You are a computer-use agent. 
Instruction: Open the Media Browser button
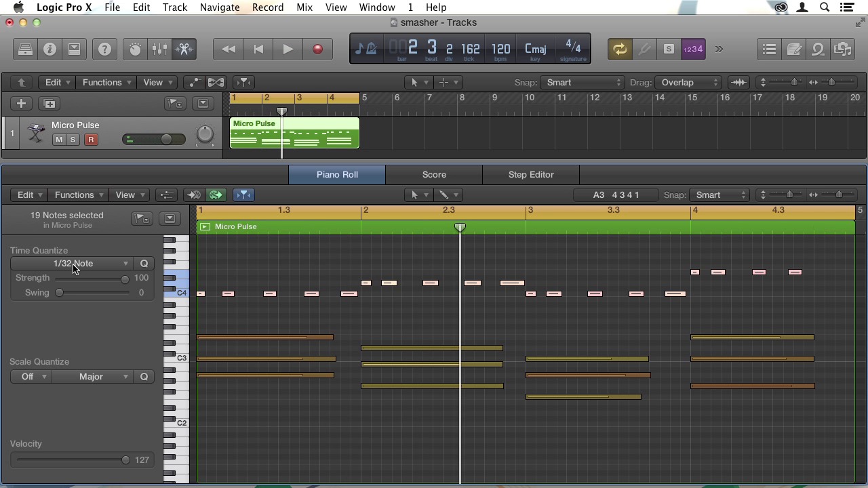[842, 49]
